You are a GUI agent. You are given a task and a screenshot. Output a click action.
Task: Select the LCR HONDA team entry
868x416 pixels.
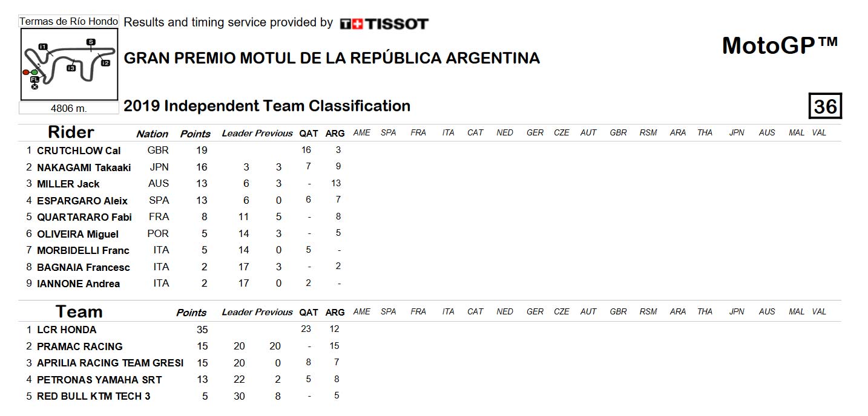click(67, 330)
